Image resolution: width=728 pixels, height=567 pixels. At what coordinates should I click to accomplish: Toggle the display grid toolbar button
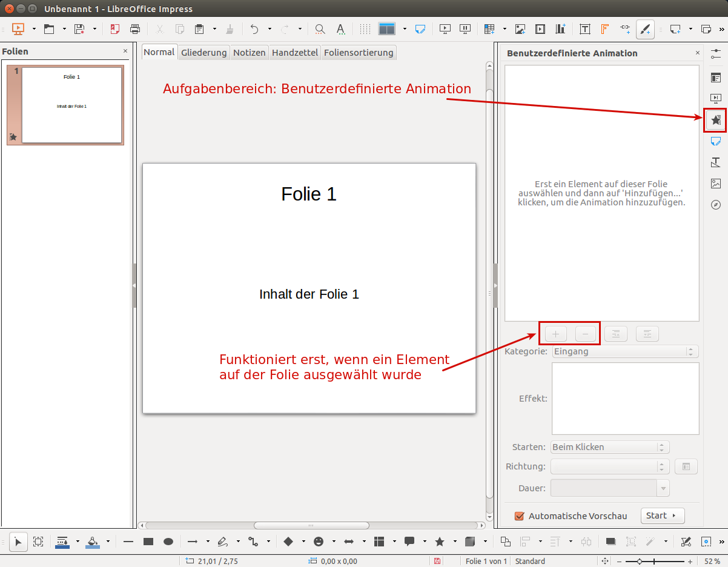pyautogui.click(x=365, y=29)
